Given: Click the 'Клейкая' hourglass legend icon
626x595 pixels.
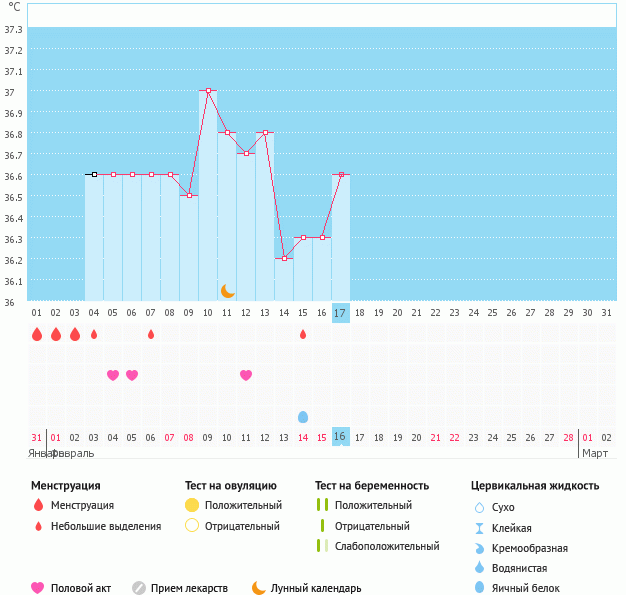Looking at the screenshot, I should pyautogui.click(x=480, y=528).
